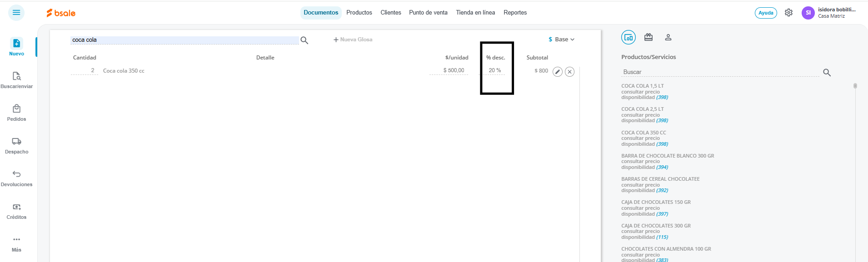Open Devoluciones in the sidebar
Screen dimensions: 868x262
coord(16,178)
